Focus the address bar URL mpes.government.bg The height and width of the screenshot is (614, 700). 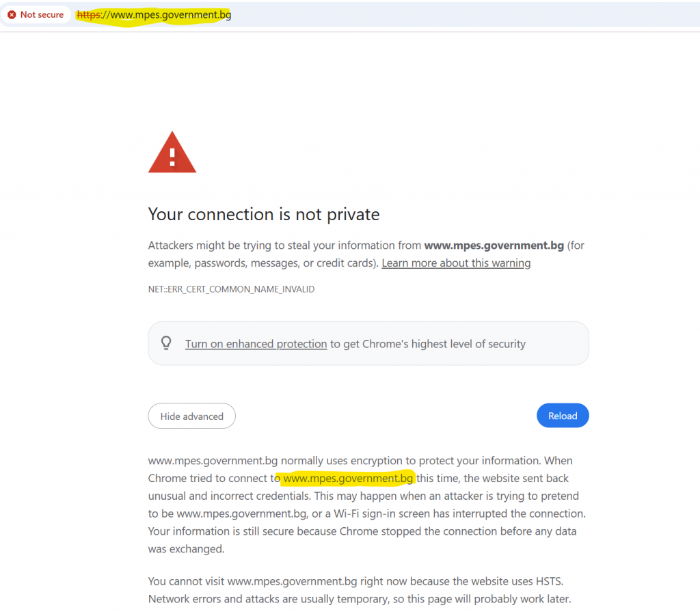coord(154,15)
